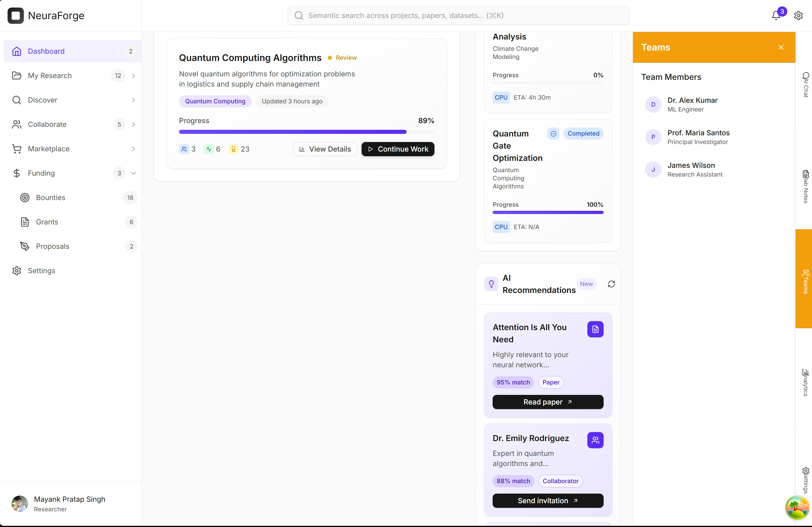Click Dr. Emily Rodriguez's collaborator icon

[595, 440]
